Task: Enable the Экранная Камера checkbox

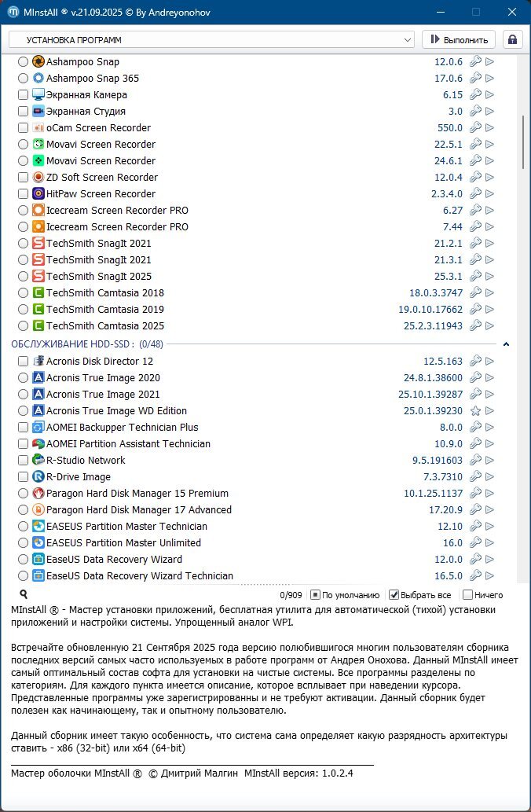Action: pyautogui.click(x=23, y=95)
